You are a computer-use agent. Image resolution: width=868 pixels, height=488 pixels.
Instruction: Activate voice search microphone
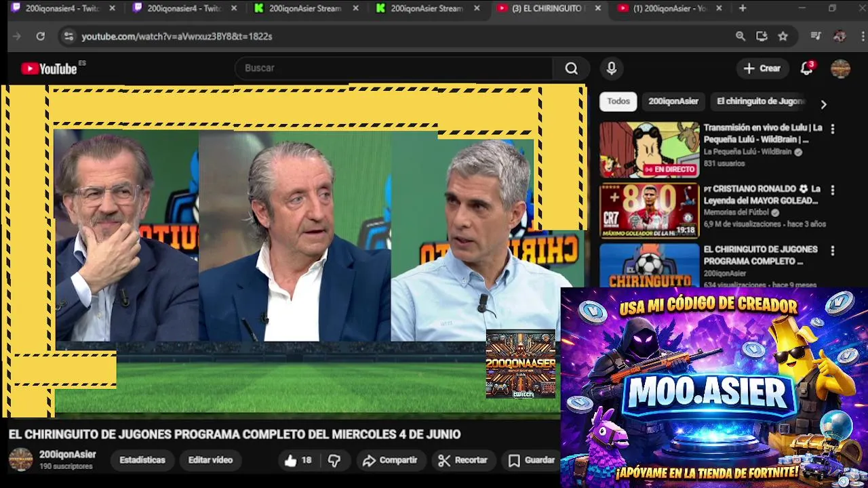(612, 68)
